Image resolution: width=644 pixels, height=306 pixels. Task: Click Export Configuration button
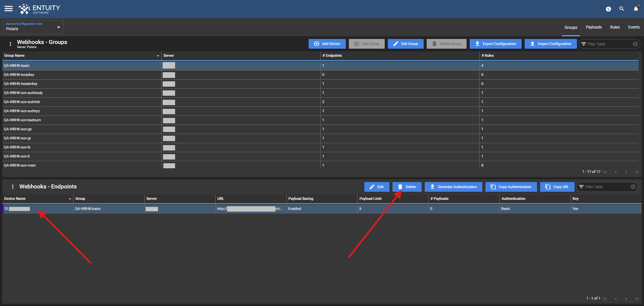click(495, 44)
